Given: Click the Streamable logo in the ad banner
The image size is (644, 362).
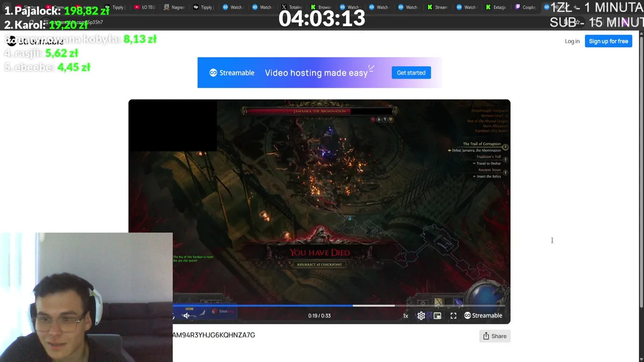Looking at the screenshot, I should (232, 73).
